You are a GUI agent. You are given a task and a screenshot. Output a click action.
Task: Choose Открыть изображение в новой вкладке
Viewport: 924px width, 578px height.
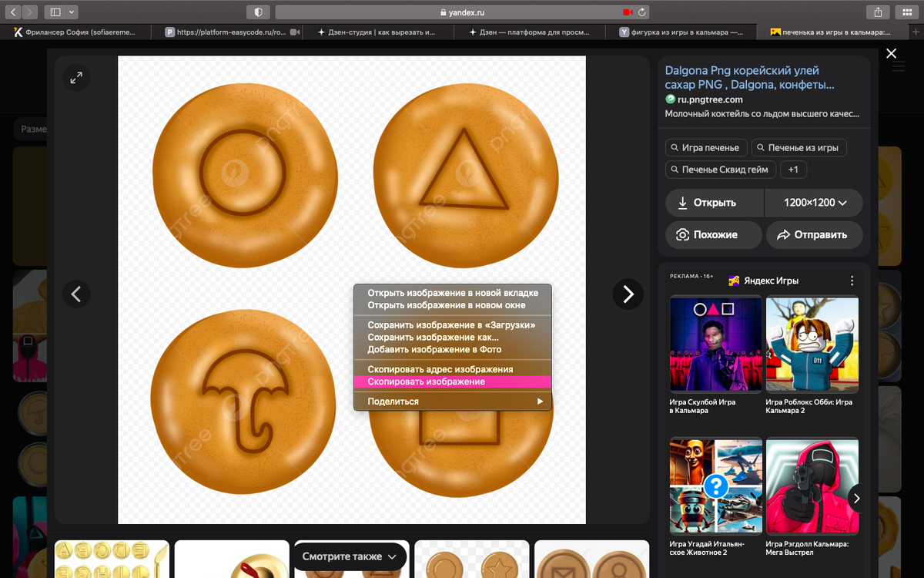coord(453,293)
